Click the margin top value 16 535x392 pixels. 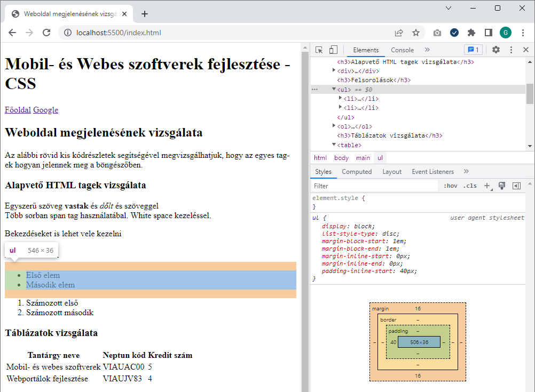tap(418, 308)
